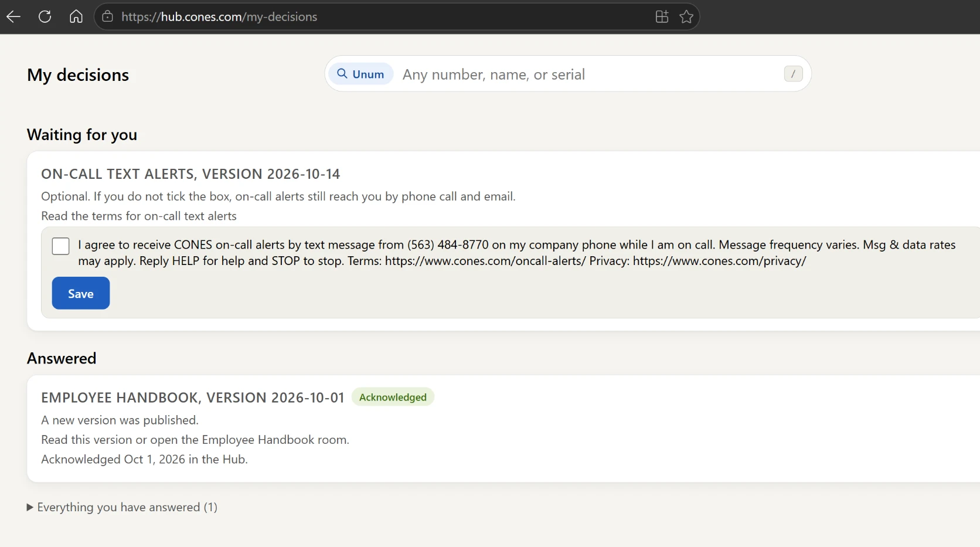Open the apps grid icon in the address bar
Viewport: 980px width, 547px height.
pos(662,16)
